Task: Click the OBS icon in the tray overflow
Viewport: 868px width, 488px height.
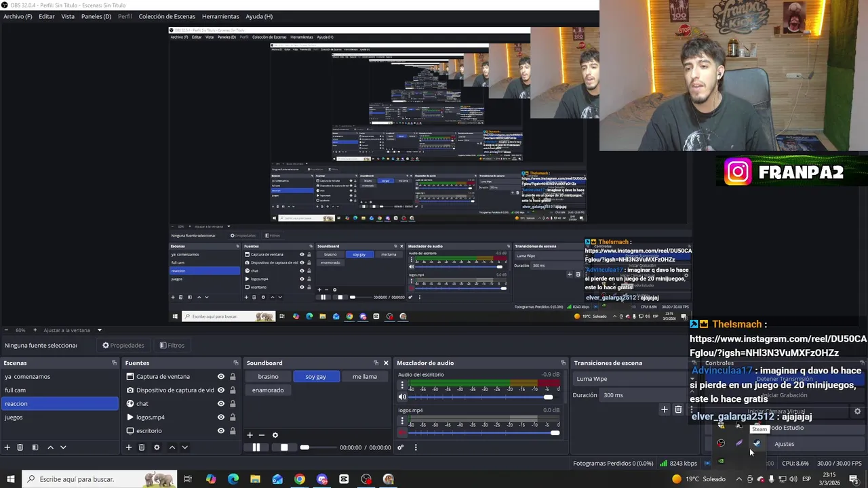Action: pyautogui.click(x=721, y=443)
